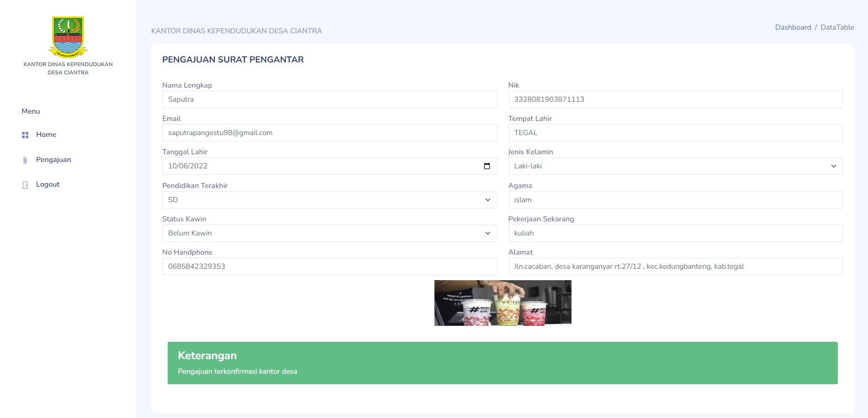
Task: Focus the Nik number field
Action: pyautogui.click(x=675, y=99)
